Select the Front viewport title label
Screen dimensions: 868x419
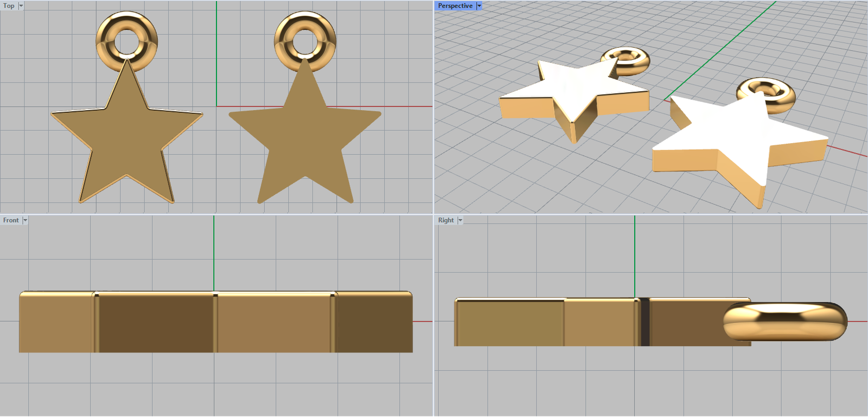tap(11, 220)
